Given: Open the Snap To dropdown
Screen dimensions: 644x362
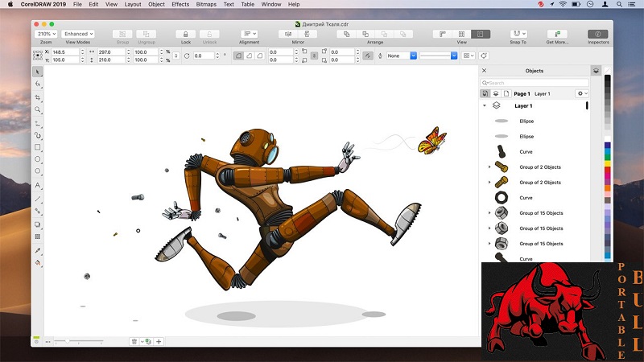Looking at the screenshot, I should click(x=518, y=34).
